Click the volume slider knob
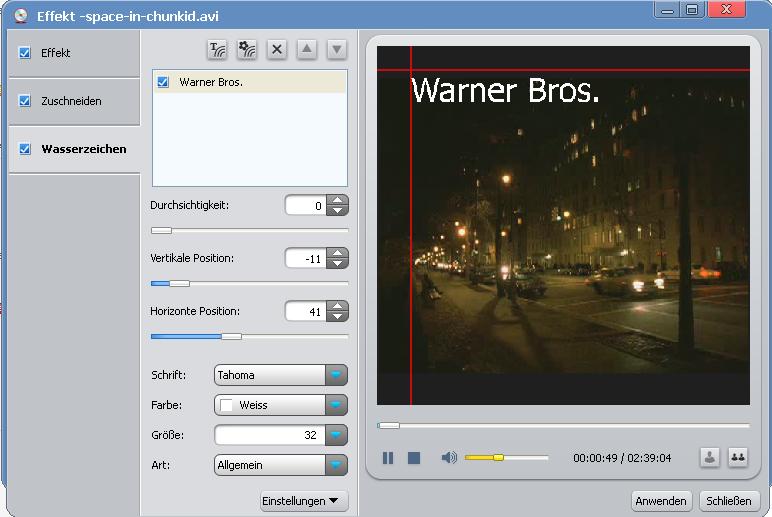Image resolution: width=772 pixels, height=517 pixels. 499,457
